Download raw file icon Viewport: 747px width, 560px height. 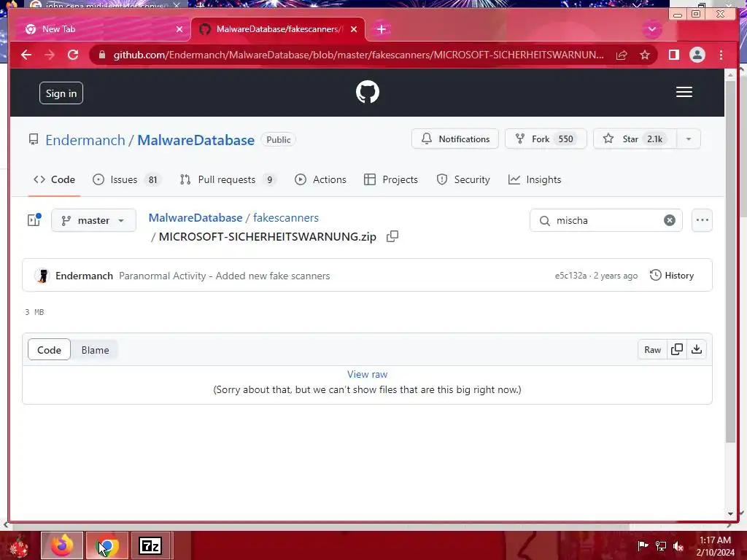click(697, 349)
